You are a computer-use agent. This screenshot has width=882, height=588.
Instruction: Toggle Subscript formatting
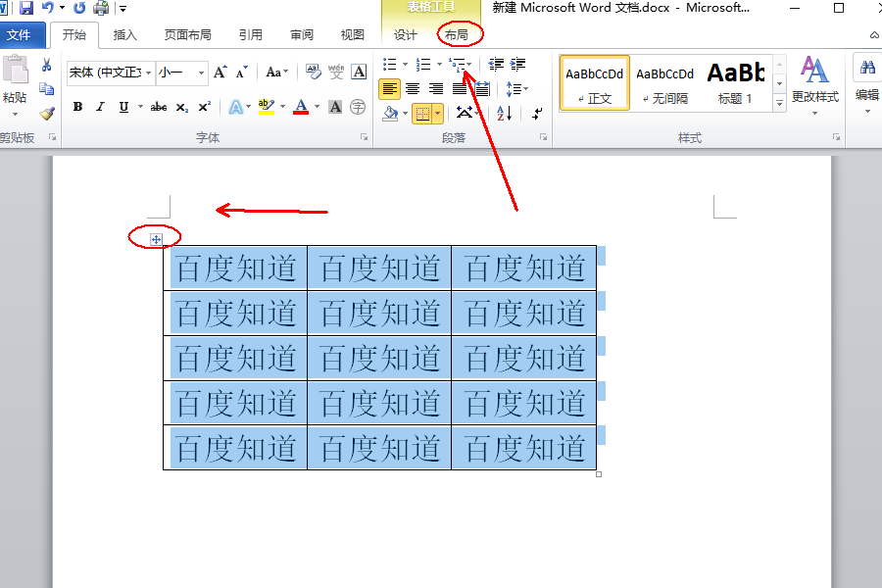click(181, 107)
